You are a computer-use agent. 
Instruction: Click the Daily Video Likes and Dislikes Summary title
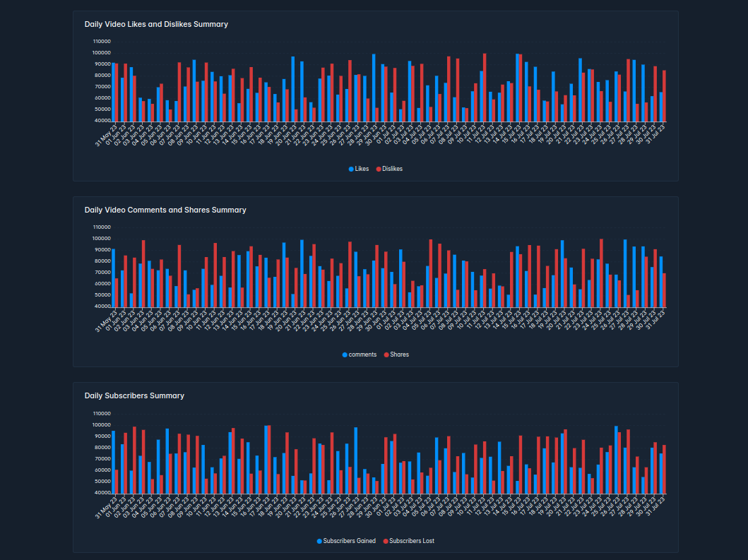156,24
